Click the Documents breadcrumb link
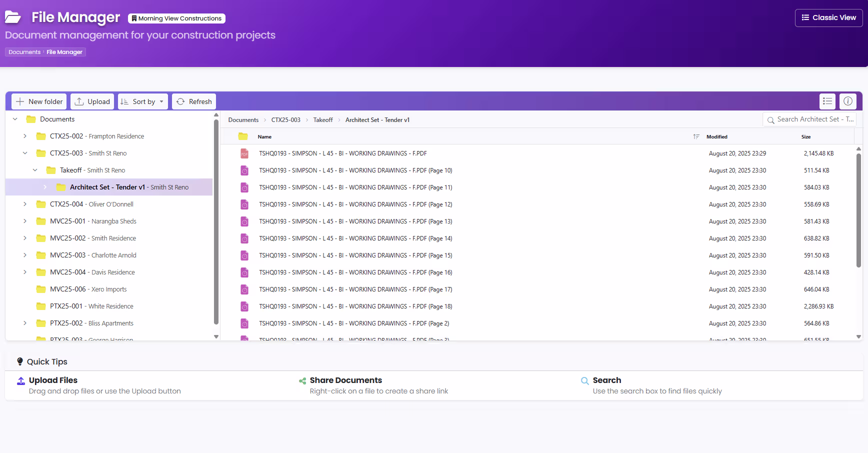This screenshot has height=453, width=868. tap(243, 120)
